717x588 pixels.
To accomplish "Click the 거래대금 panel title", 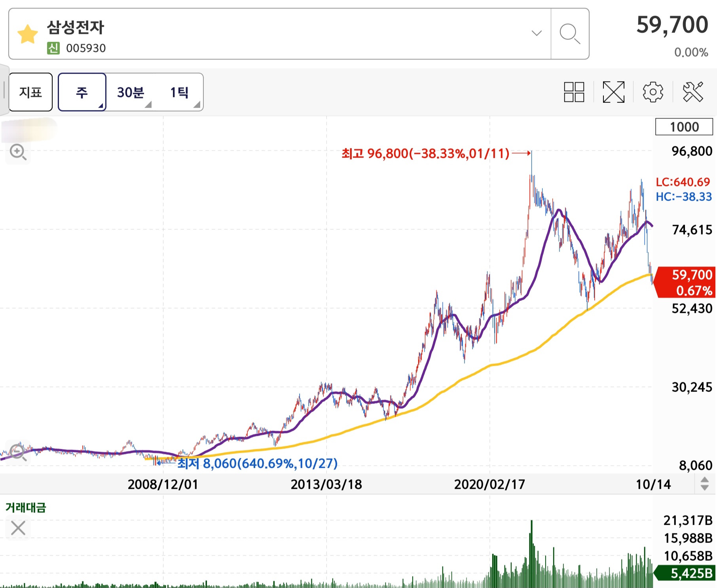I will point(26,507).
